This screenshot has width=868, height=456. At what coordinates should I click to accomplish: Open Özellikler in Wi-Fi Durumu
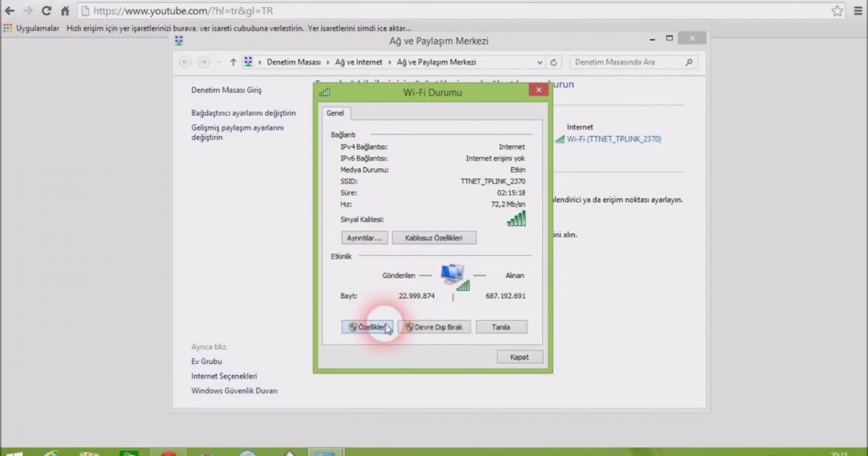367,327
